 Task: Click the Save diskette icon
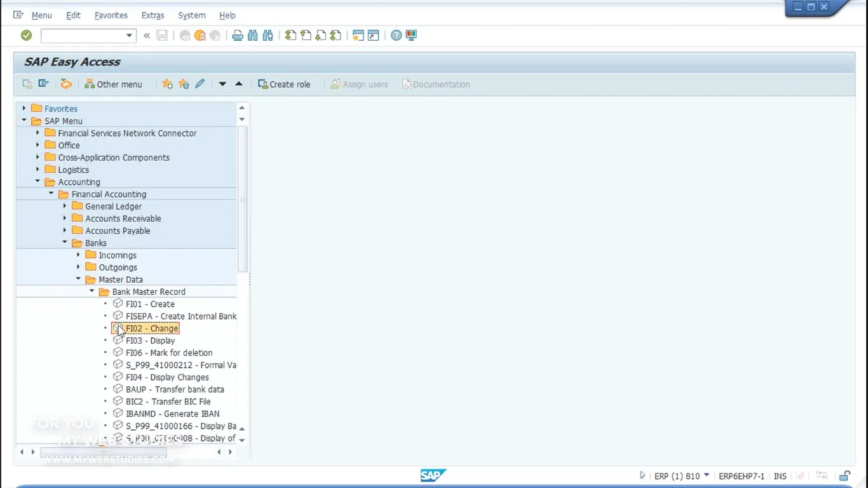[x=162, y=36]
